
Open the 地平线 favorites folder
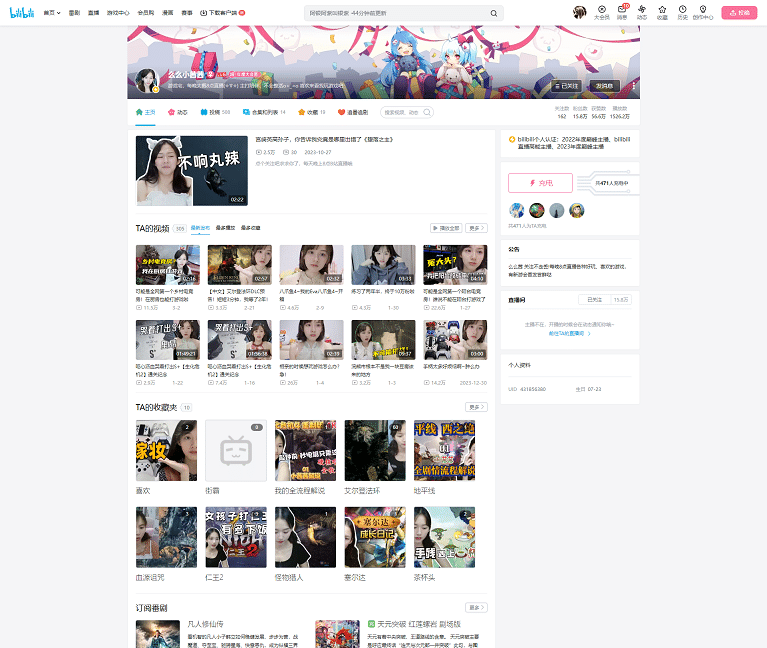[445, 450]
